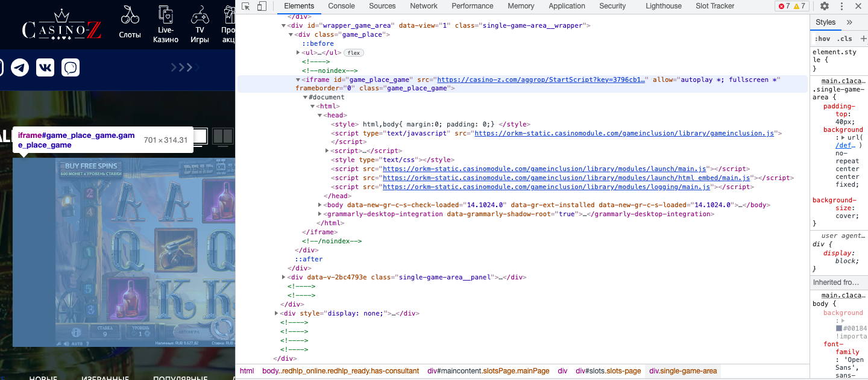This screenshot has width=868, height=380.
Task: Select div#slots.slots-page breadcrumb
Action: tap(608, 371)
